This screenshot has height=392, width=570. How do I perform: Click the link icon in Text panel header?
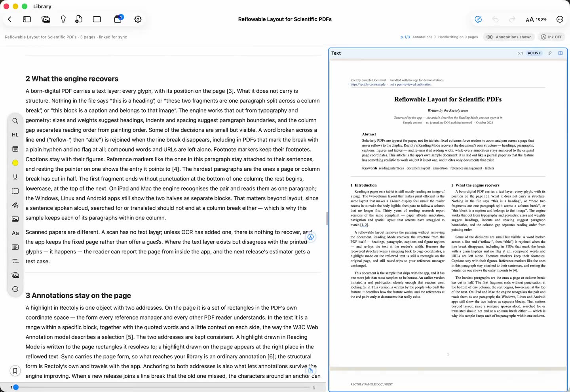pos(549,53)
